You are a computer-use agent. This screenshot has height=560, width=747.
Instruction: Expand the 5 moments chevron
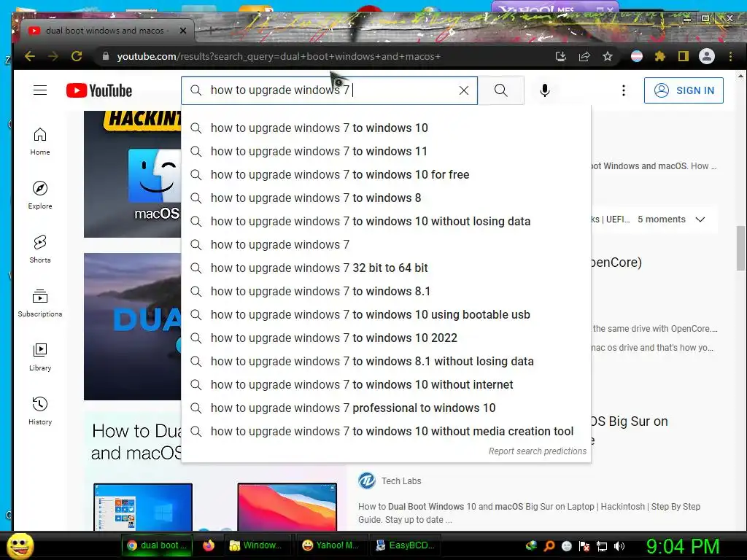click(700, 219)
